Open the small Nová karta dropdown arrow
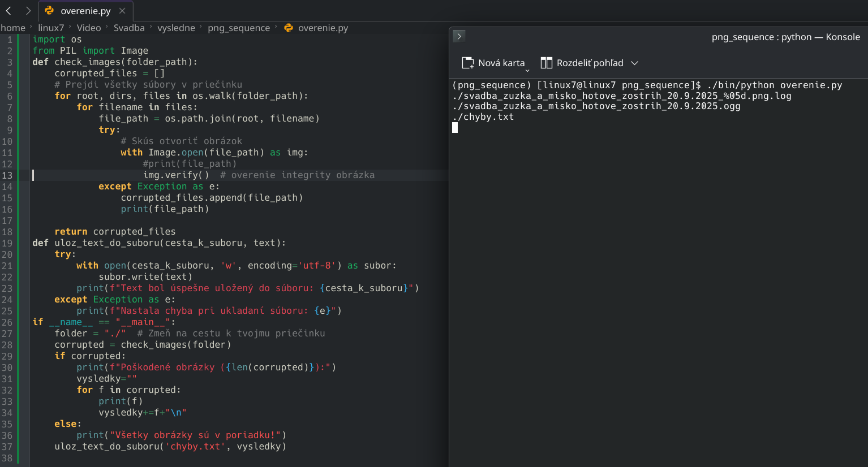Screen dimensions: 868x467 tap(527, 71)
